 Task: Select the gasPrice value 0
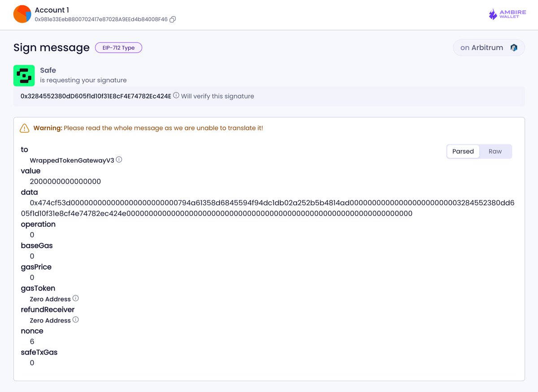click(32, 277)
